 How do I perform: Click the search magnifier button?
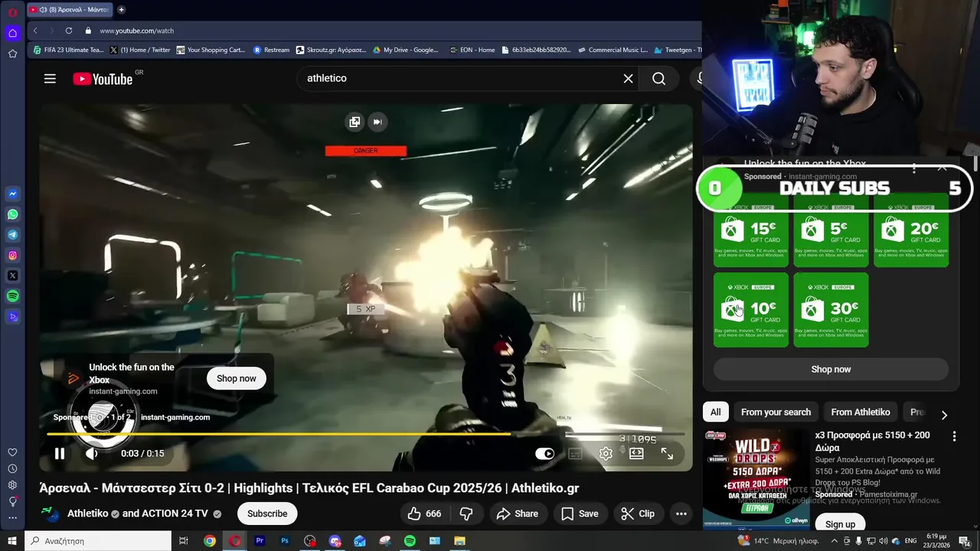pyautogui.click(x=658, y=78)
